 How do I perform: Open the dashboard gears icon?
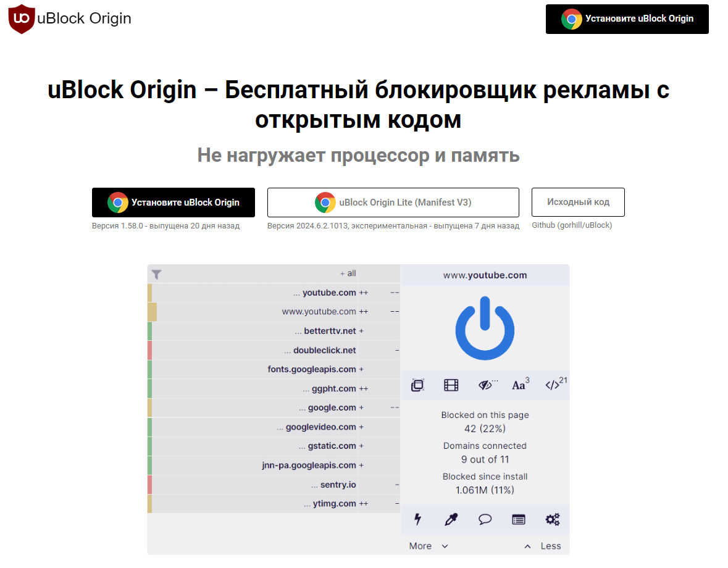[553, 519]
